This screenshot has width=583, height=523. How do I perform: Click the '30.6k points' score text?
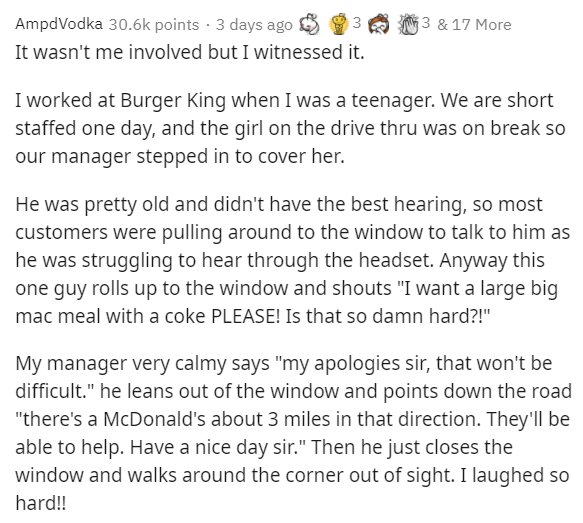coord(154,25)
